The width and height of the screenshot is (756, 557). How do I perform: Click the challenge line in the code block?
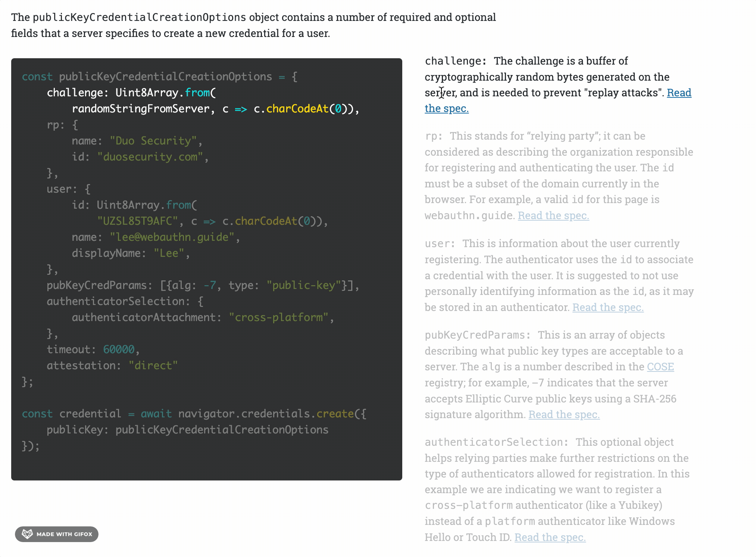click(x=131, y=93)
